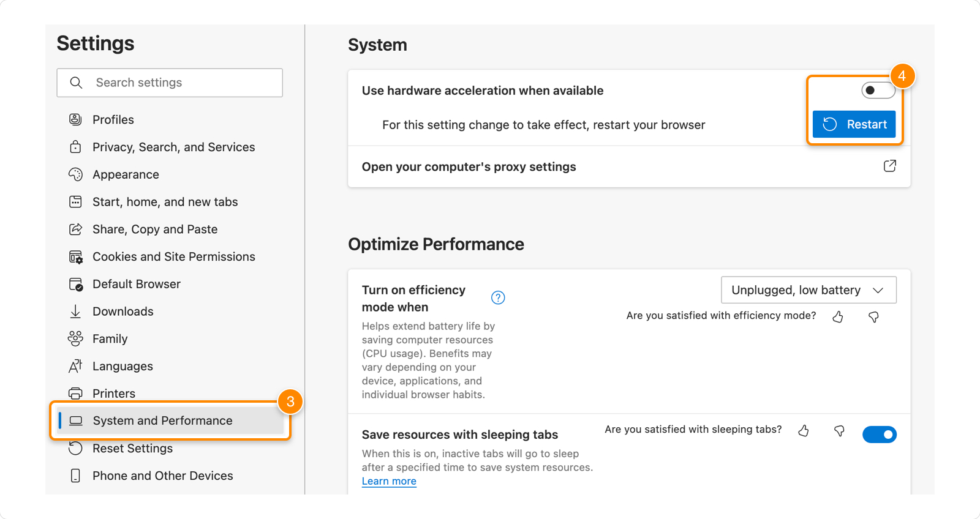980x519 pixels.
Task: Open Cookies and Site Permissions
Action: (173, 257)
